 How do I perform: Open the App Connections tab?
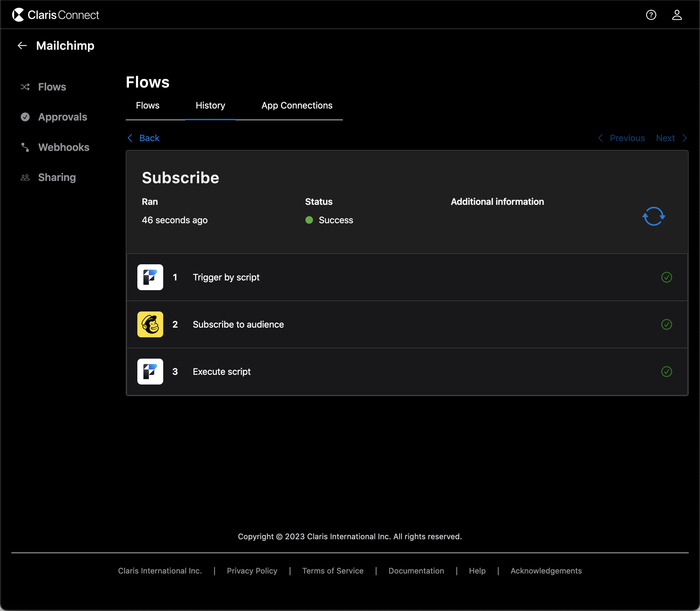click(296, 105)
